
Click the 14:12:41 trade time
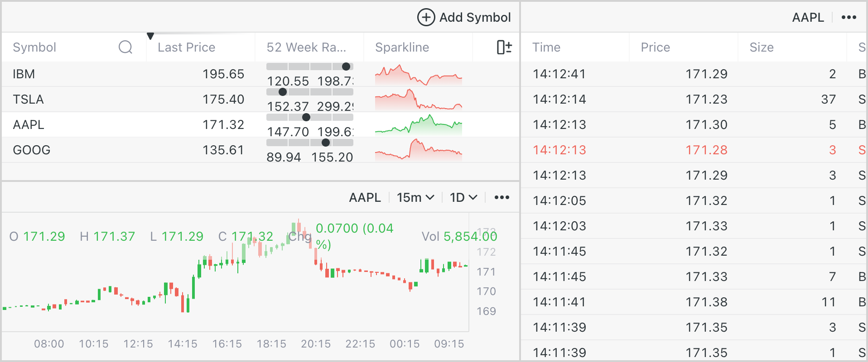pyautogui.click(x=559, y=74)
